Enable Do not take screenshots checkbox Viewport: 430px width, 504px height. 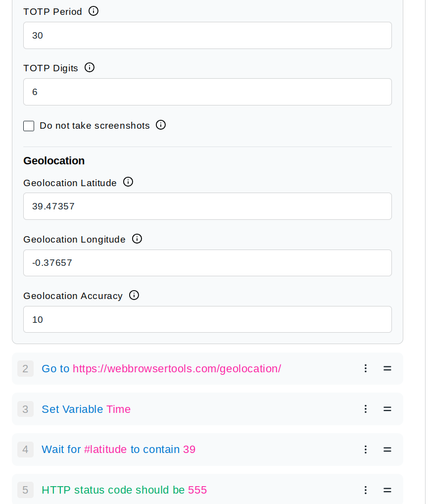pyautogui.click(x=29, y=126)
